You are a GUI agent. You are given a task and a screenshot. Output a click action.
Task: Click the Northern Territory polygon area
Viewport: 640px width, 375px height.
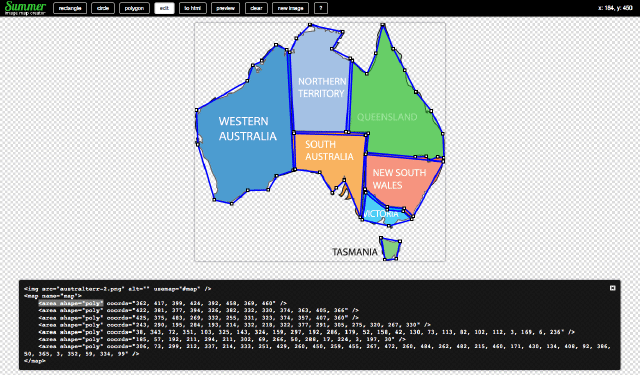[x=321, y=88]
